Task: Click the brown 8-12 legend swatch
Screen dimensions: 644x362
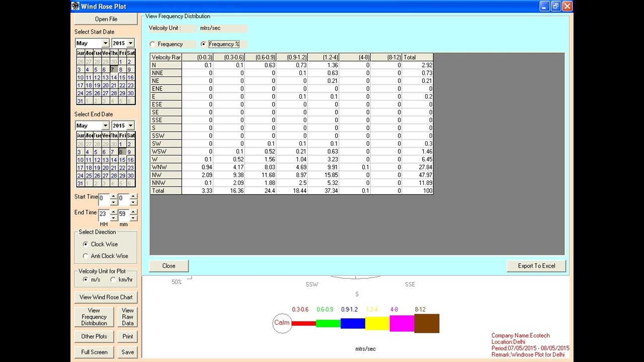Action: (x=427, y=323)
